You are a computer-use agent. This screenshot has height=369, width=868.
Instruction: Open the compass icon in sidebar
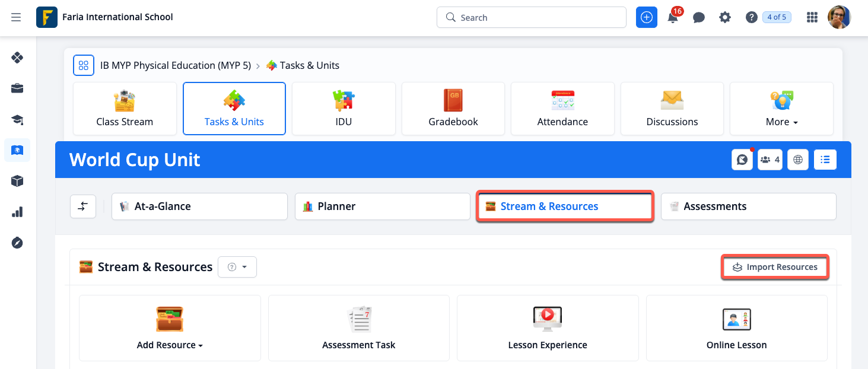click(17, 243)
